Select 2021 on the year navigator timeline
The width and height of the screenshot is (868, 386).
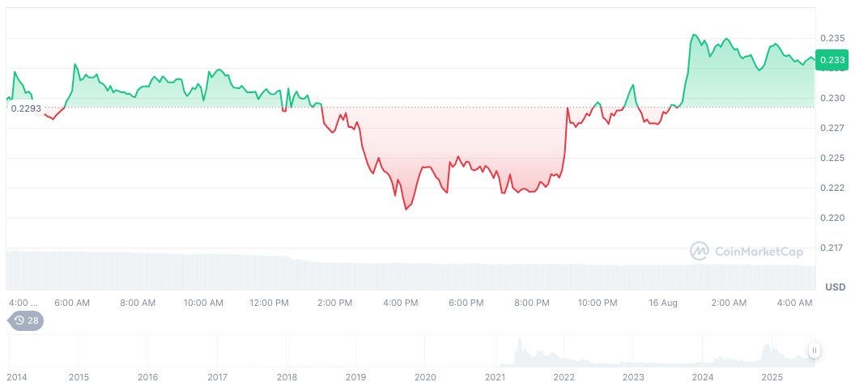pos(495,377)
